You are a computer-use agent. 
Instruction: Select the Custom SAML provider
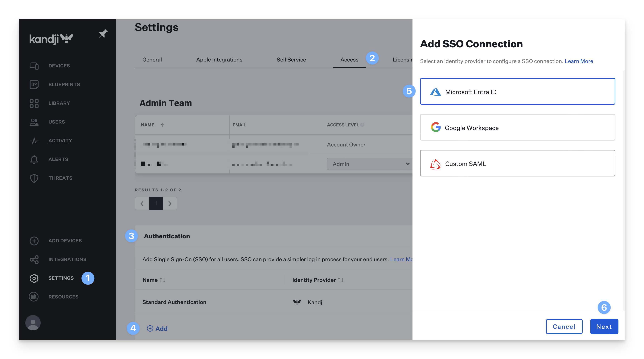518,163
